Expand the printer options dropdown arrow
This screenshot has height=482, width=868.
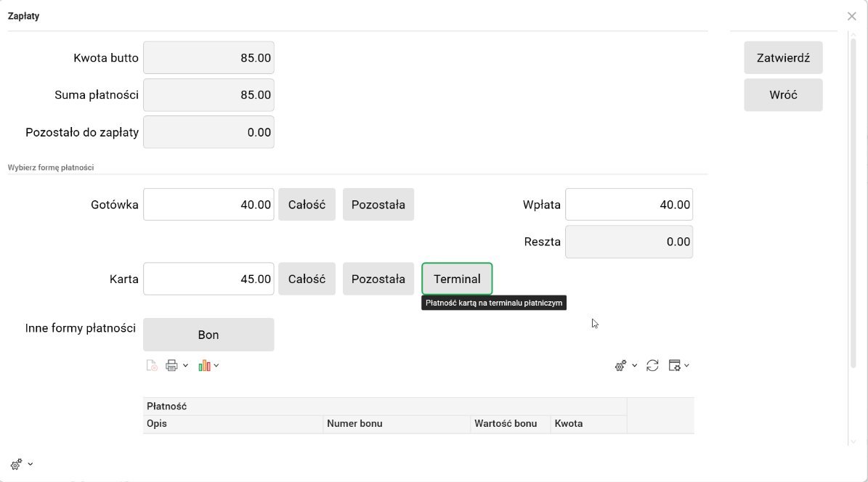tap(185, 366)
